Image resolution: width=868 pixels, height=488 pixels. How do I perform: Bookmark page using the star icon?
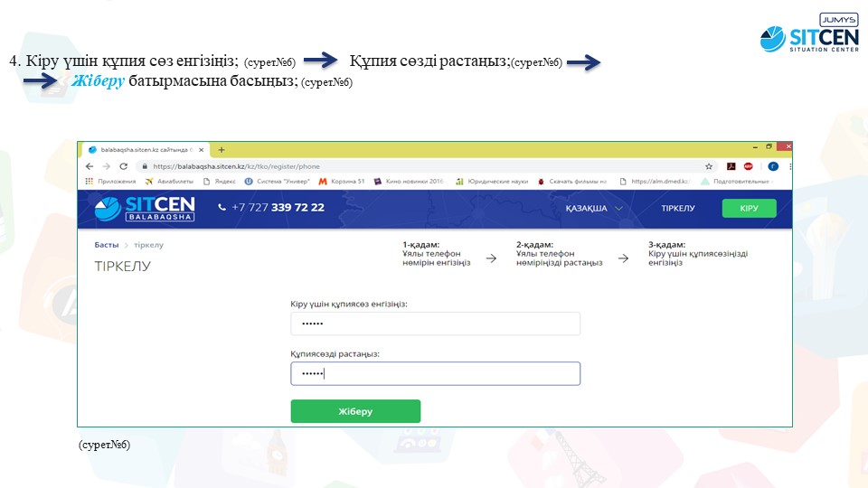pyautogui.click(x=709, y=166)
